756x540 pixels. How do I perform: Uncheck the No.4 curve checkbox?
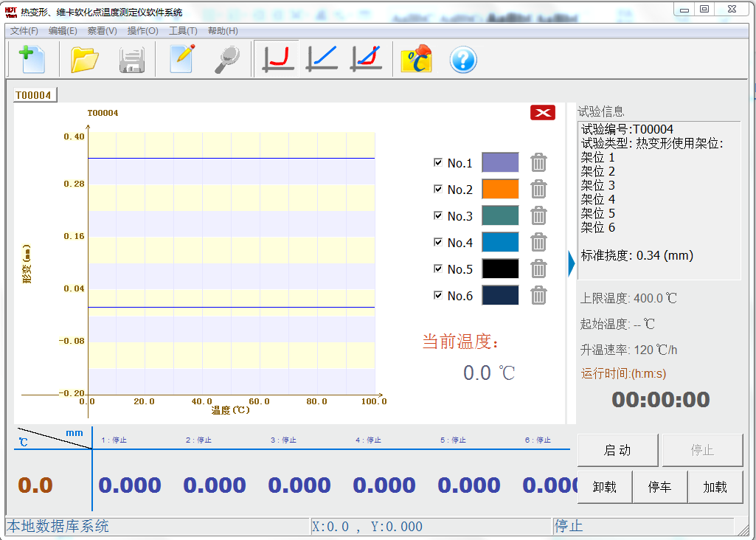point(438,242)
